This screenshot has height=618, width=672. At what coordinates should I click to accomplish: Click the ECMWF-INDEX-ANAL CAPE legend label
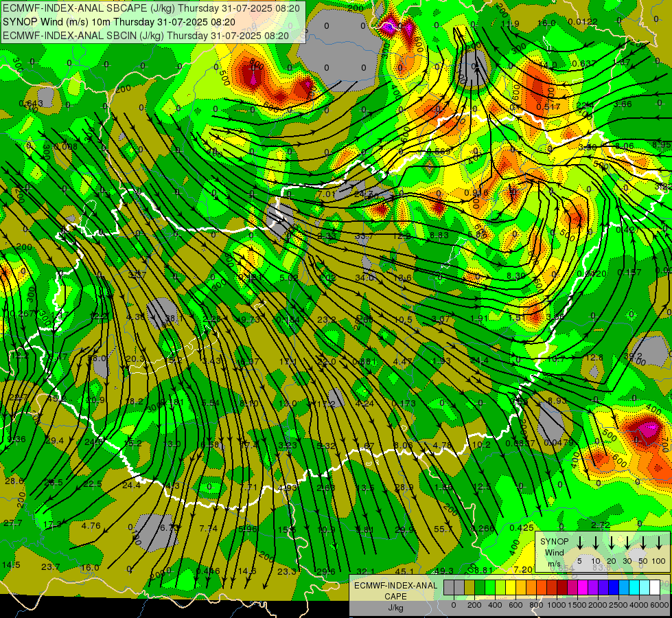tap(395, 591)
